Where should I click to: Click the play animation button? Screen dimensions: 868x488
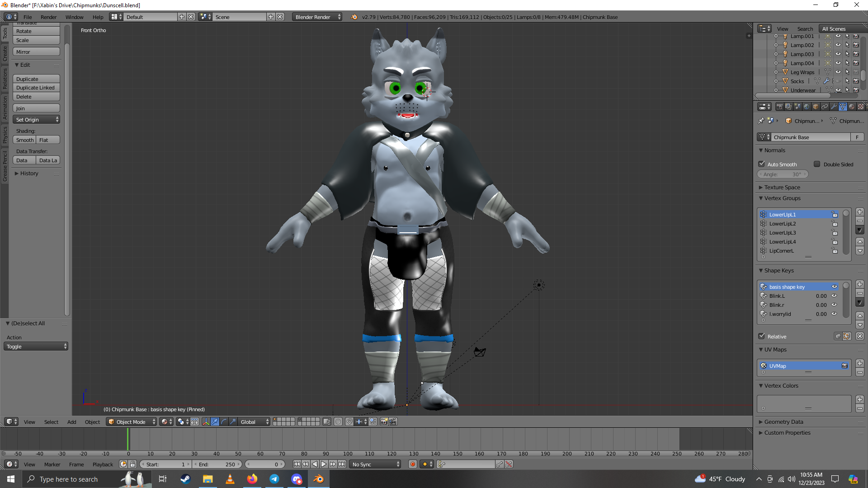point(324,464)
